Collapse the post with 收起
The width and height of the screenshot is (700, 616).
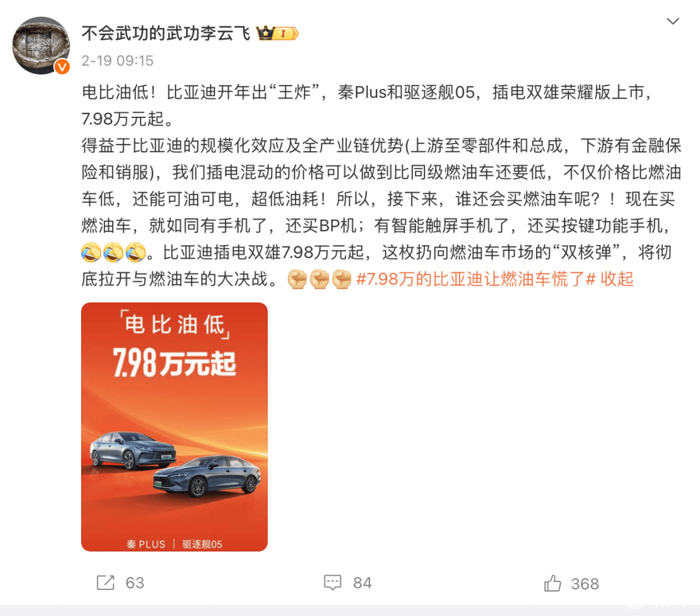(617, 279)
